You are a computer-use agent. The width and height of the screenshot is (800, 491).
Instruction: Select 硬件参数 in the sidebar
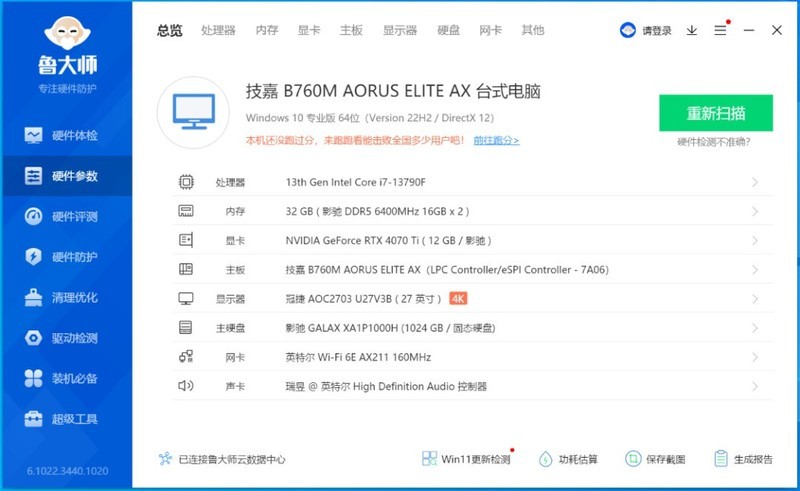(x=66, y=176)
